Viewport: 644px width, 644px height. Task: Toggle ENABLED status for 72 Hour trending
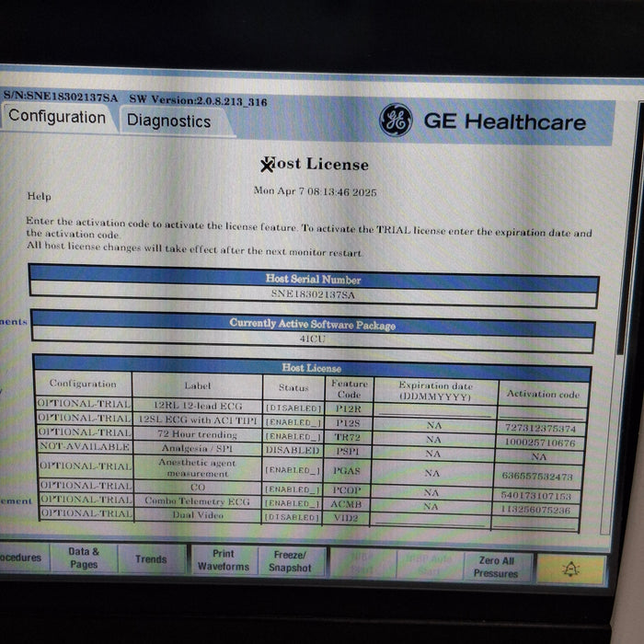pos(293,436)
